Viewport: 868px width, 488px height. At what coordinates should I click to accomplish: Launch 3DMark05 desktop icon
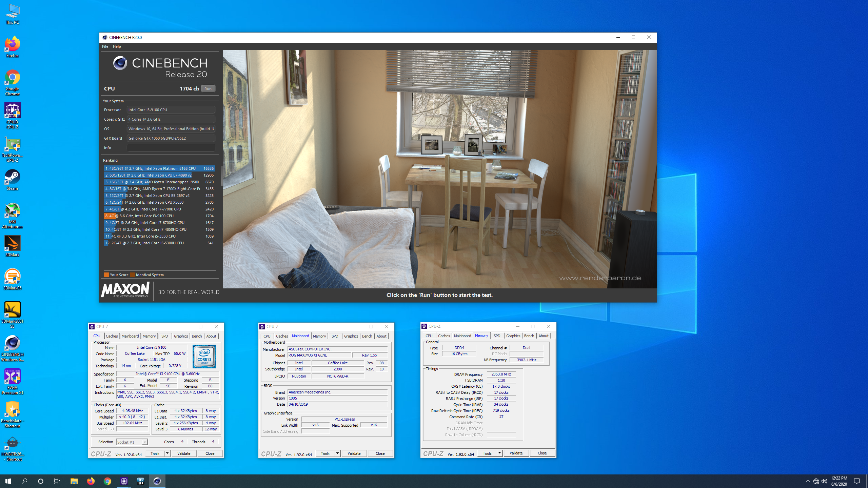[x=12, y=280]
